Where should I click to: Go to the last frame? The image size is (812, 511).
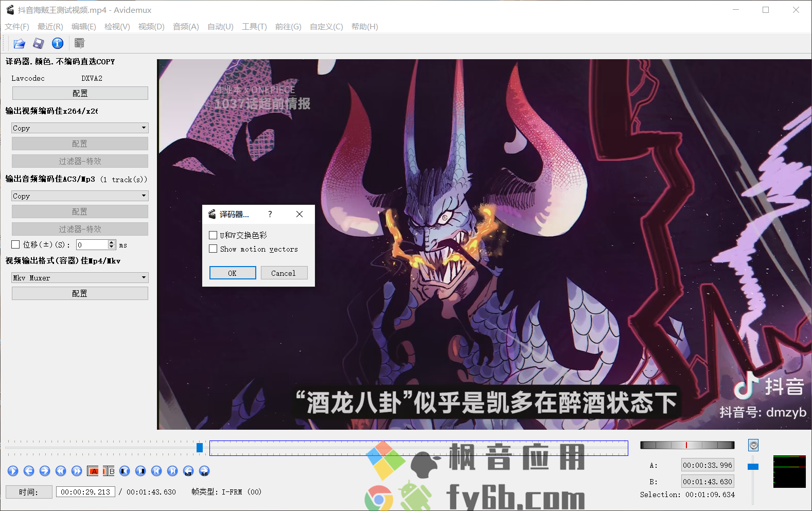[172, 471]
